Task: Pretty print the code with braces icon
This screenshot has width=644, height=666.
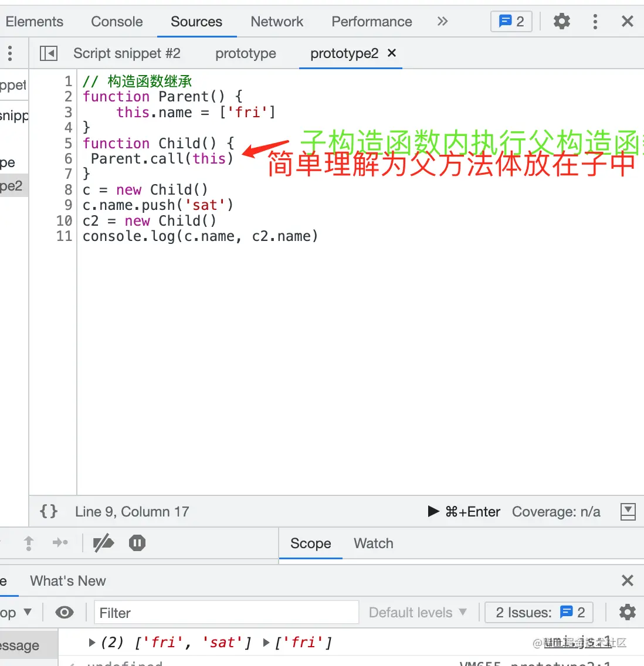Action: [x=49, y=511]
